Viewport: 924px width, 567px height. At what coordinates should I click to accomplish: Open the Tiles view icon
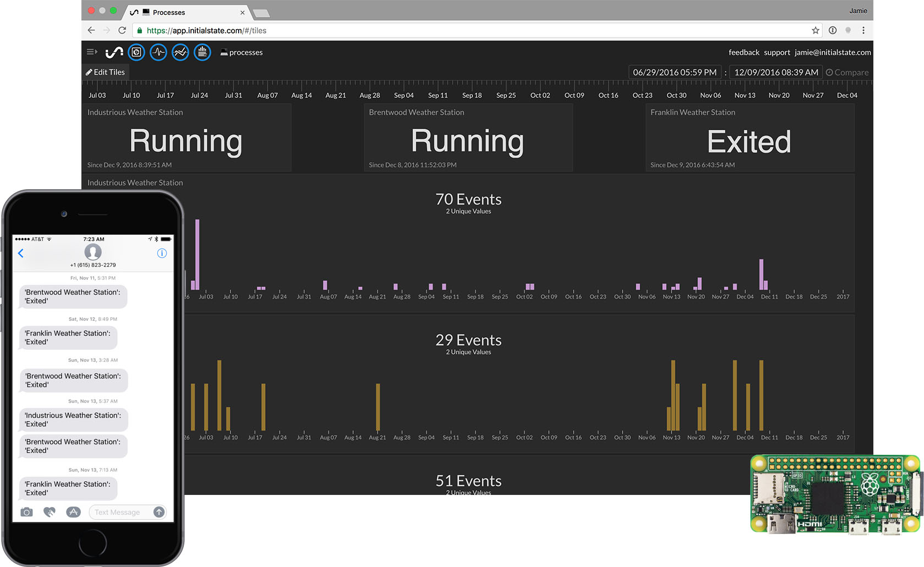click(136, 52)
